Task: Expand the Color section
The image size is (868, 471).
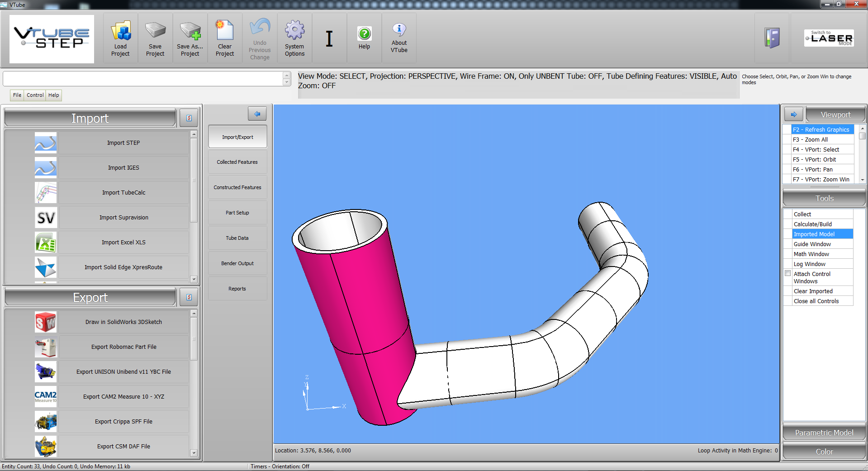Action: pos(824,452)
